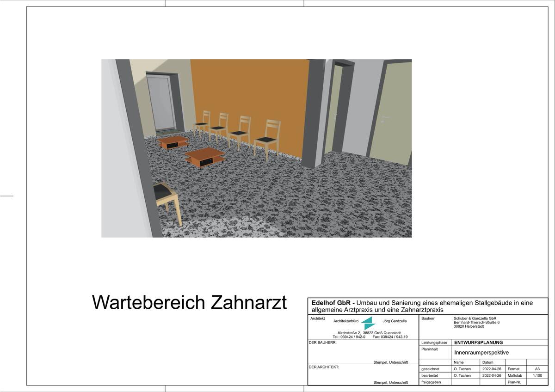This screenshot has width=555, height=392.
Task: Click the '38820 Halberstadt' postal line
Action: click(x=469, y=326)
